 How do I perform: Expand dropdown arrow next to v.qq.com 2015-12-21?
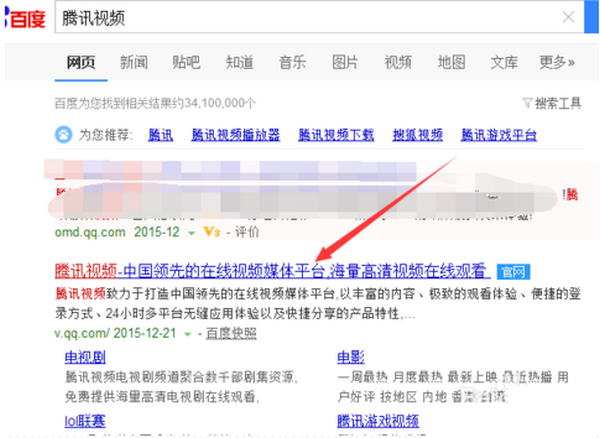pos(188,334)
